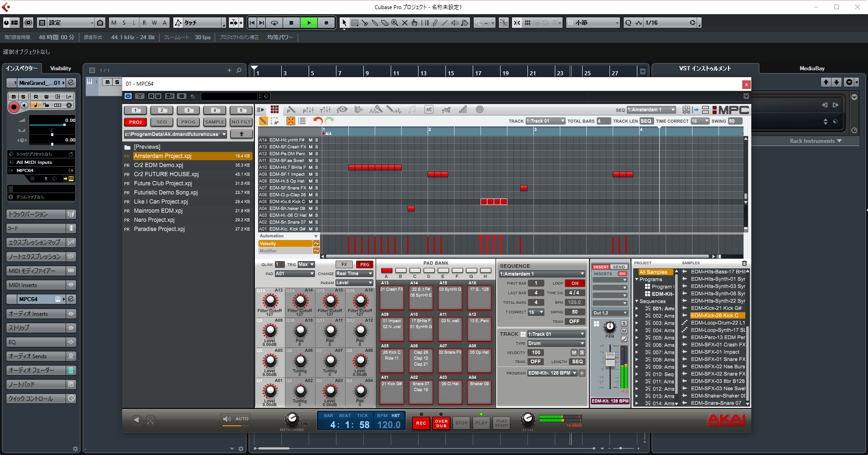Select the Cubase Zoom magnifier tool
The image size is (868, 455).
point(395,23)
